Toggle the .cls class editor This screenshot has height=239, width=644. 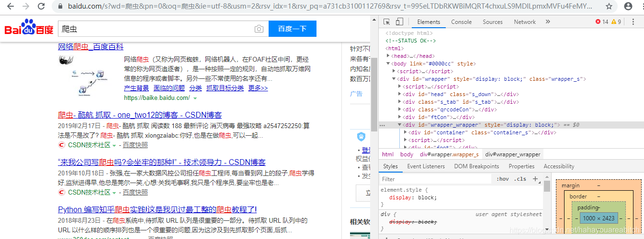[520, 179]
